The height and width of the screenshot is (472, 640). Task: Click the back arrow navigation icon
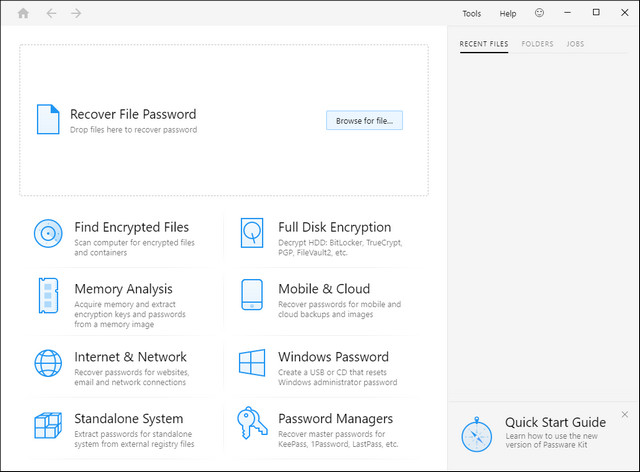pos(51,13)
